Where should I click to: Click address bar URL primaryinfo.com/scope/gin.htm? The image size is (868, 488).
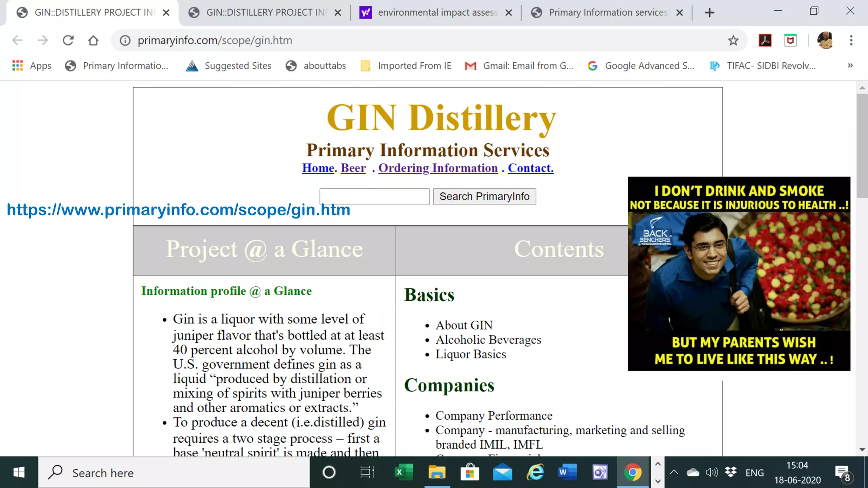215,41
